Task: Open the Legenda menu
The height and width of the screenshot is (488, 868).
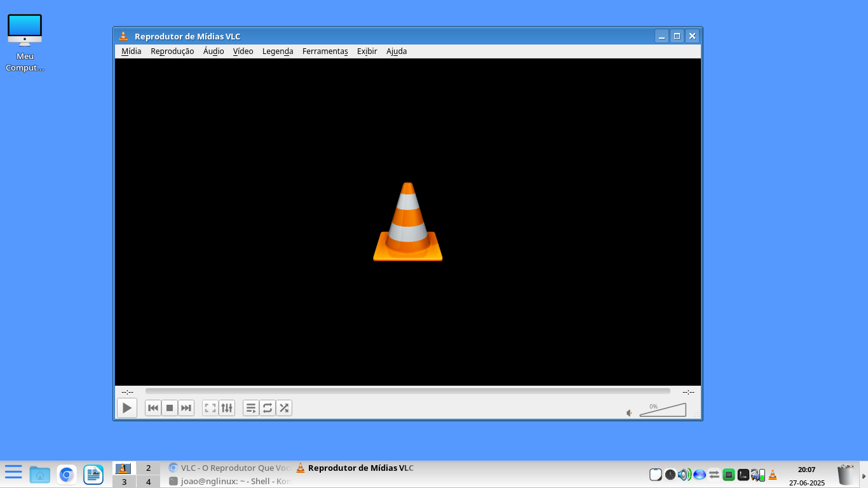Action: 278,51
